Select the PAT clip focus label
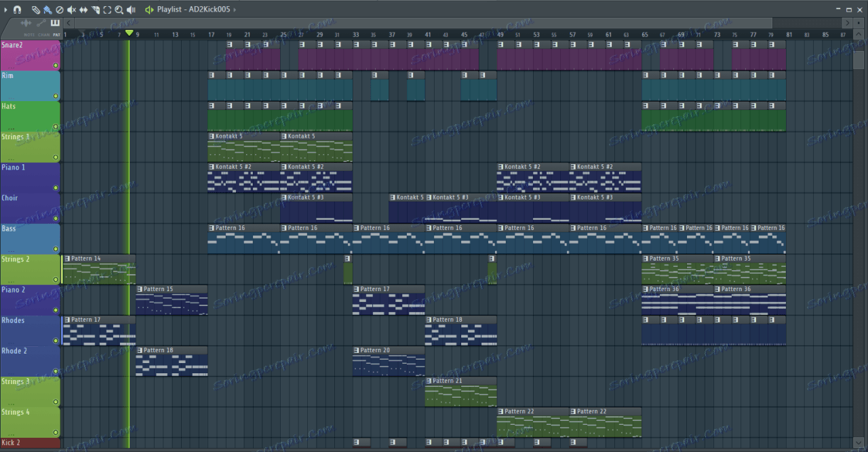 click(x=56, y=35)
